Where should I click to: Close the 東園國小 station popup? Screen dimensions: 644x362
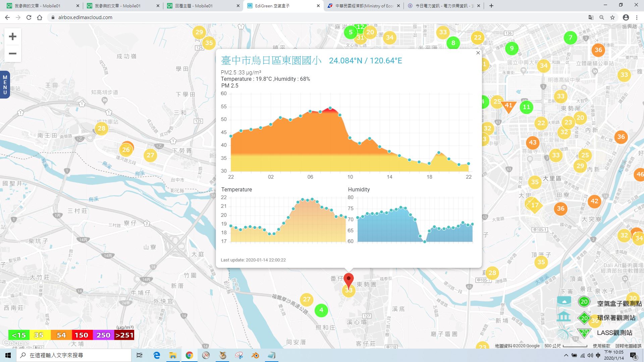click(478, 53)
